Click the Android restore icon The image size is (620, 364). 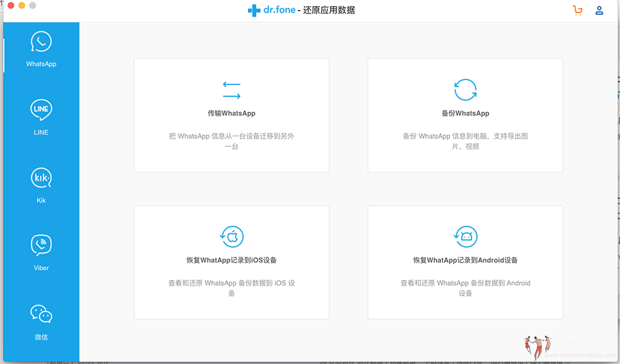coord(466,237)
